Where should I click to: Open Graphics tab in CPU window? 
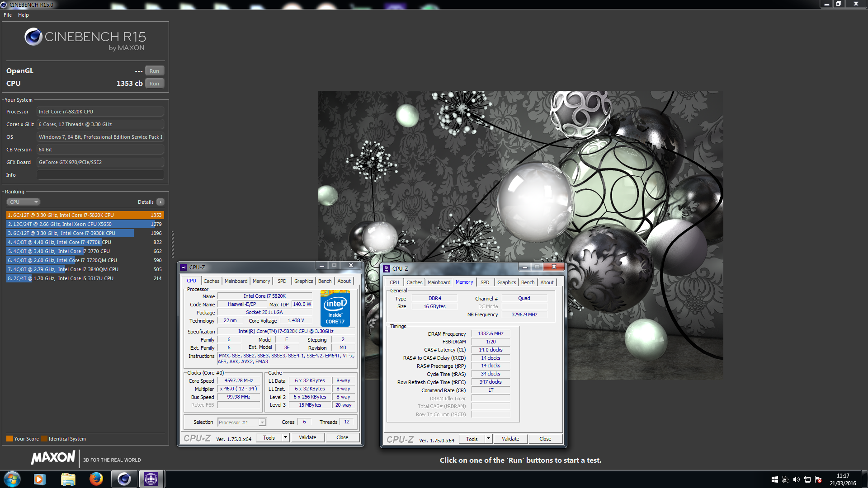[304, 281]
